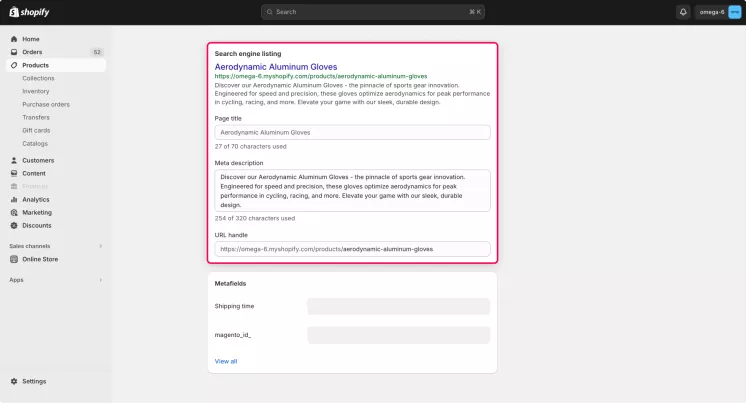Click the Online Store icon
746x403 pixels.
[x=14, y=259]
